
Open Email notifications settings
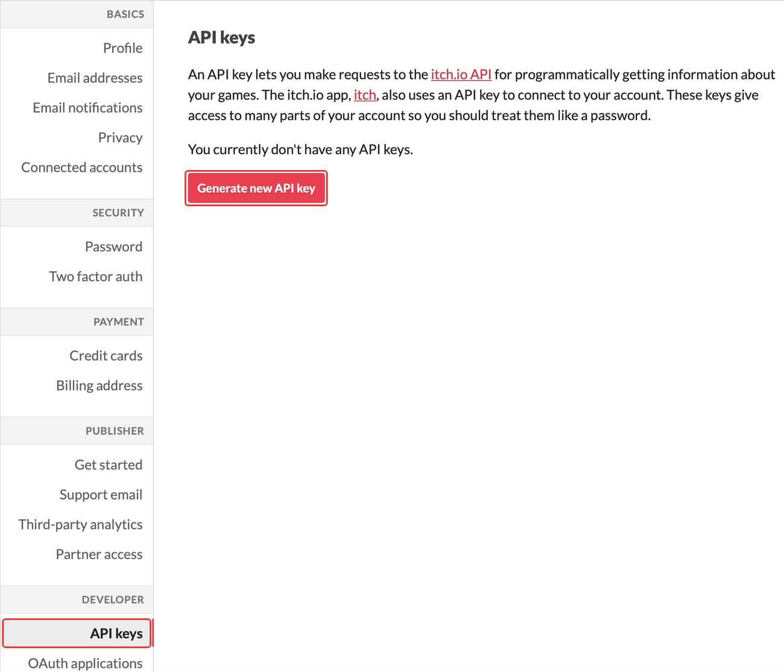[87, 108]
